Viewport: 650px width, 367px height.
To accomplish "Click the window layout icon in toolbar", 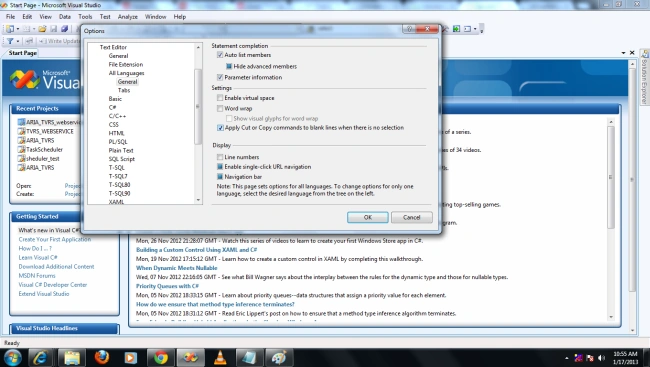I will pyautogui.click(x=467, y=29).
